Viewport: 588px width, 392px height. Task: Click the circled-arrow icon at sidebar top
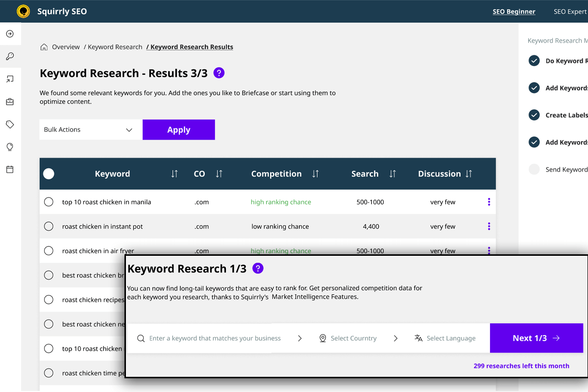[x=10, y=33]
